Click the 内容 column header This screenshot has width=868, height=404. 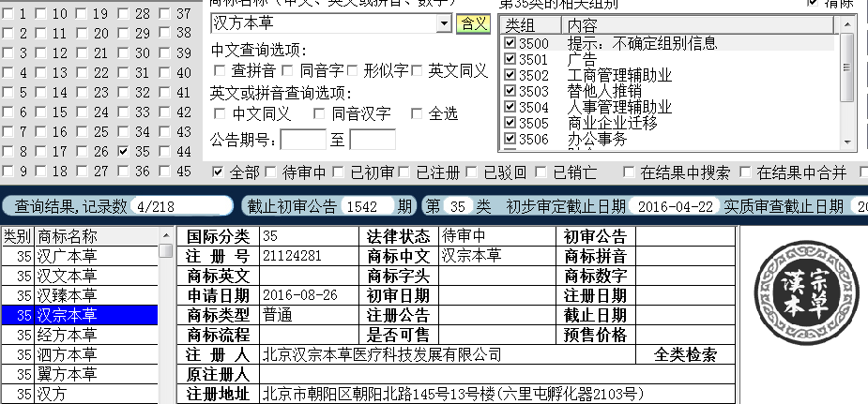[x=698, y=25]
